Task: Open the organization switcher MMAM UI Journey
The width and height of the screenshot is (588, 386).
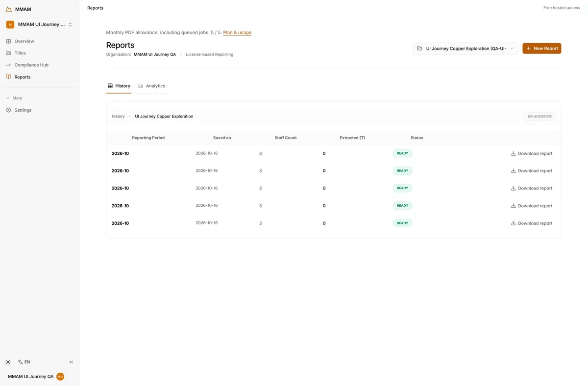Action: [39, 24]
